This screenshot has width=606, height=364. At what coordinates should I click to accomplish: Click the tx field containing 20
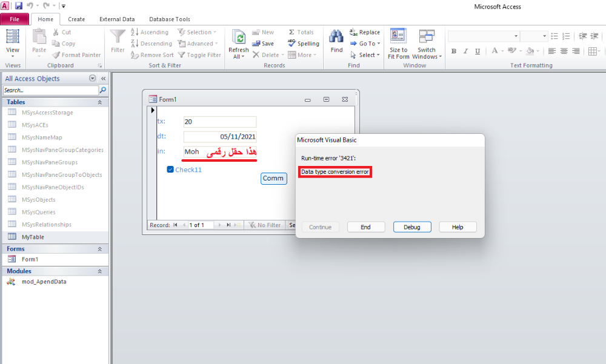pos(220,122)
